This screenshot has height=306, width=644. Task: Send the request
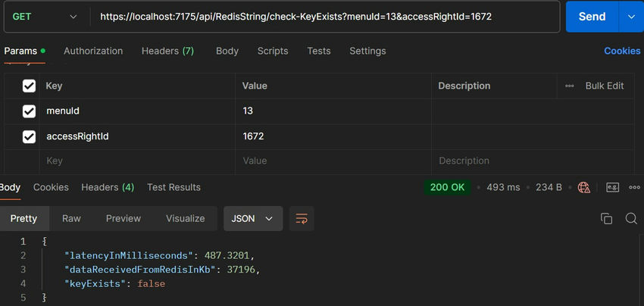pos(592,17)
